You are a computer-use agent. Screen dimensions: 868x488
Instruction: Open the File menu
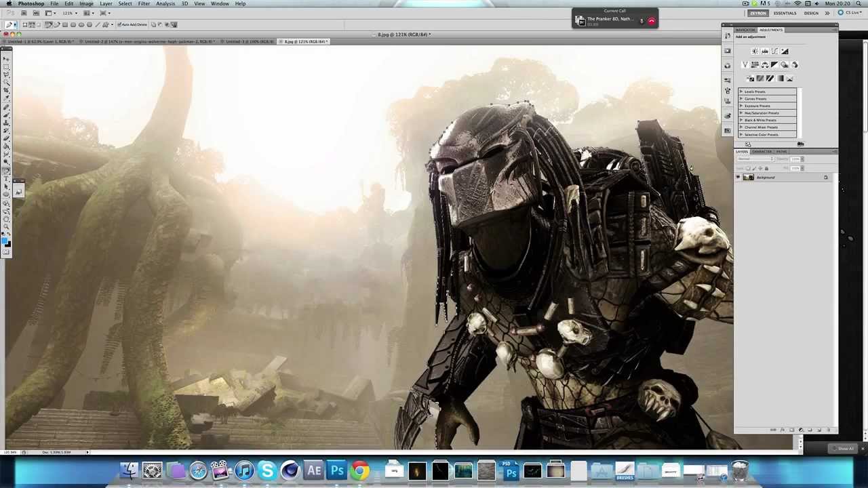pyautogui.click(x=54, y=3)
